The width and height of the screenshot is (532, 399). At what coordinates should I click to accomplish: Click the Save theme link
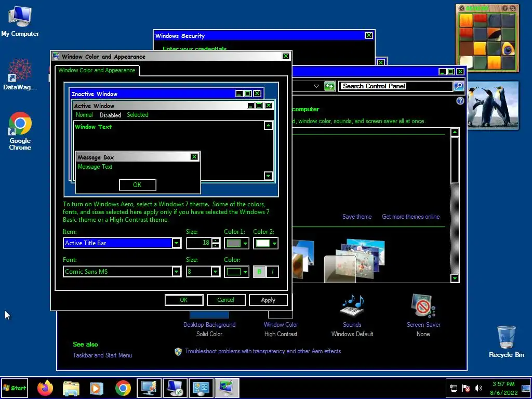[x=357, y=217]
